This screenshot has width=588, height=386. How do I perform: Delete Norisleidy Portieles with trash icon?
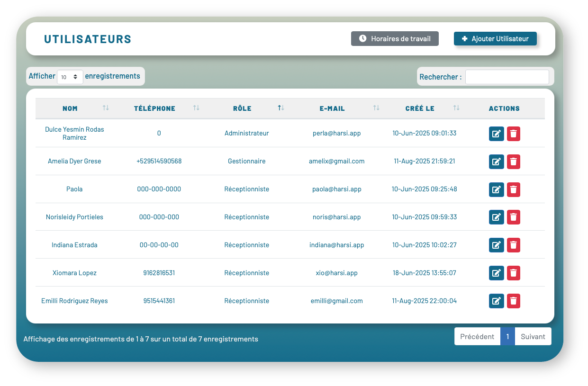[514, 218]
